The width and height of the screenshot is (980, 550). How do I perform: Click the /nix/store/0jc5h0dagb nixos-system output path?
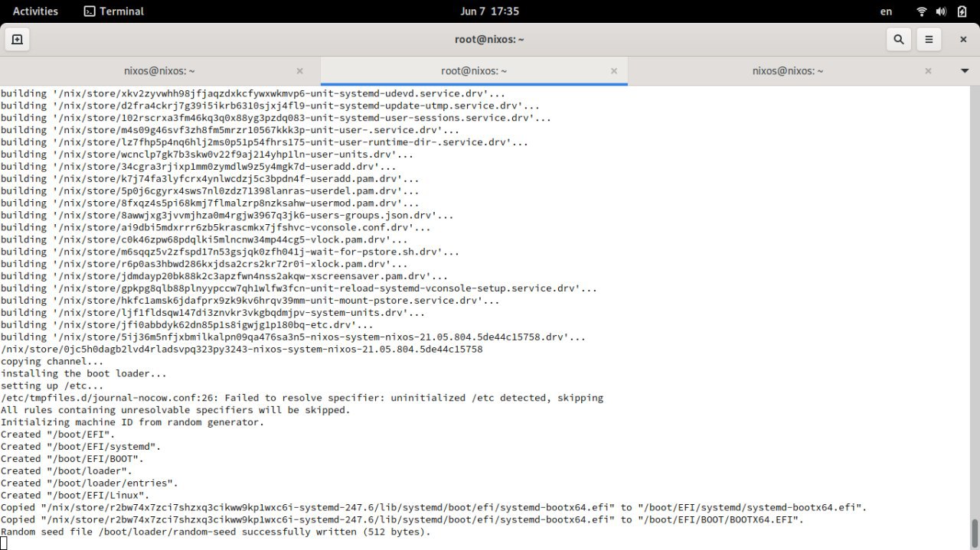click(x=241, y=349)
